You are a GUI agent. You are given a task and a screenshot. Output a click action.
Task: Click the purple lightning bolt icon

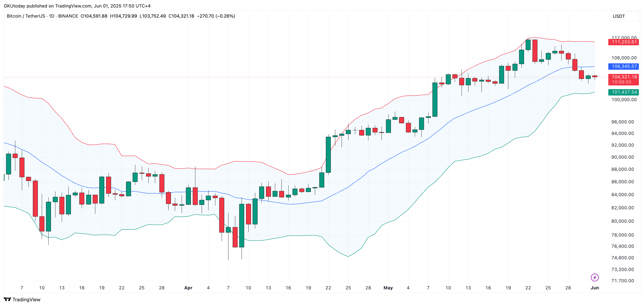pos(594,277)
